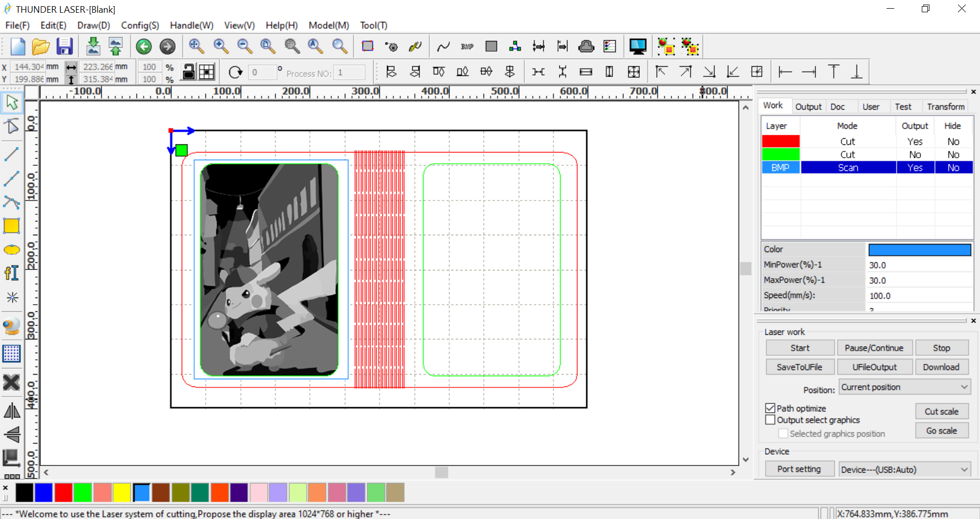
Task: Open the File menu
Action: point(17,25)
